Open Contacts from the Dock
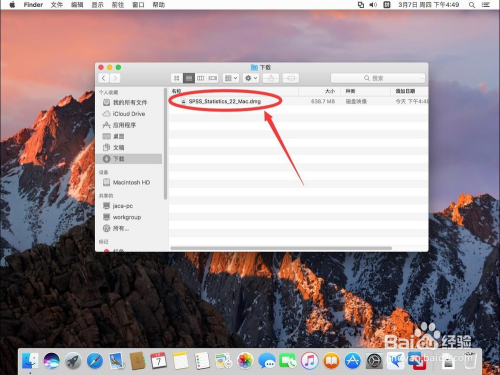The image size is (500, 375). tap(137, 361)
